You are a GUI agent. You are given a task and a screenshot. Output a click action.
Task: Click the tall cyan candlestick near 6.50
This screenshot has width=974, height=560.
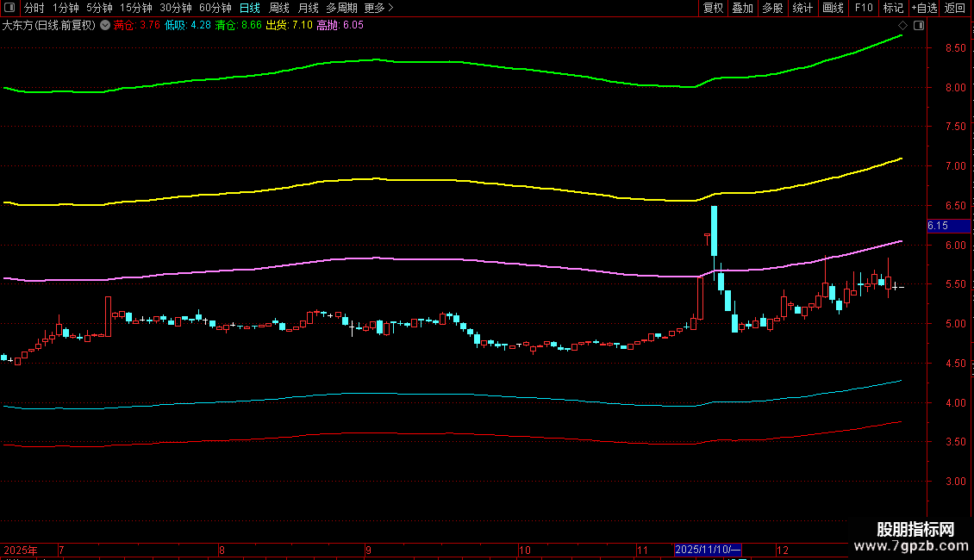[x=715, y=231]
